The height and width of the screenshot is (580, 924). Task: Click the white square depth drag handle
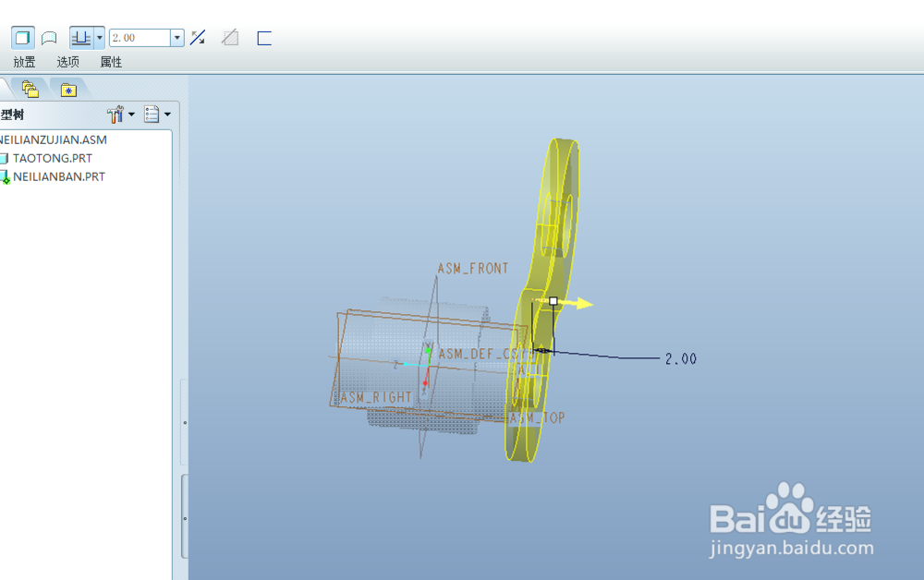[x=553, y=301]
